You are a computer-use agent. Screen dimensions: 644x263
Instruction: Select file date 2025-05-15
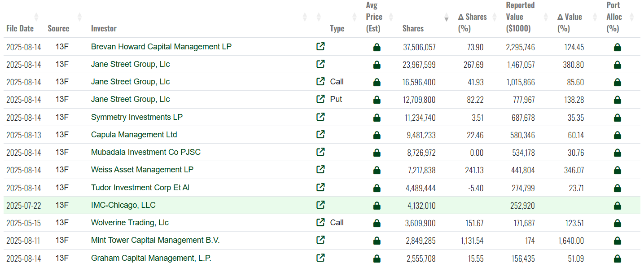23,223
